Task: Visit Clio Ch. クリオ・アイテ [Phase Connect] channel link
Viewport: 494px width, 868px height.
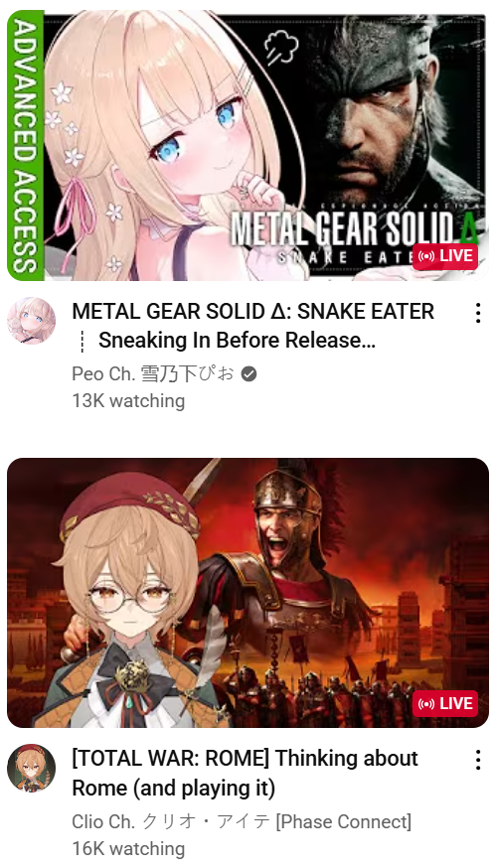Action: click(242, 821)
